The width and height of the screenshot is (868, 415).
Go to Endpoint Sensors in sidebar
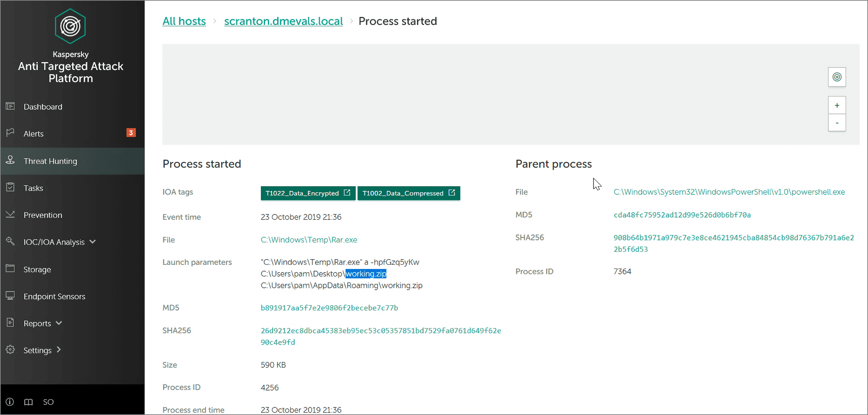click(54, 296)
